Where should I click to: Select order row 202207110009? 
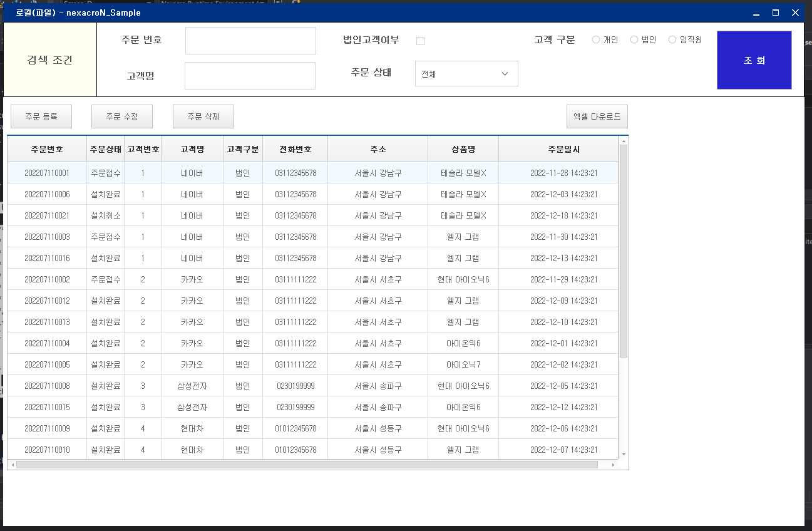click(x=312, y=428)
